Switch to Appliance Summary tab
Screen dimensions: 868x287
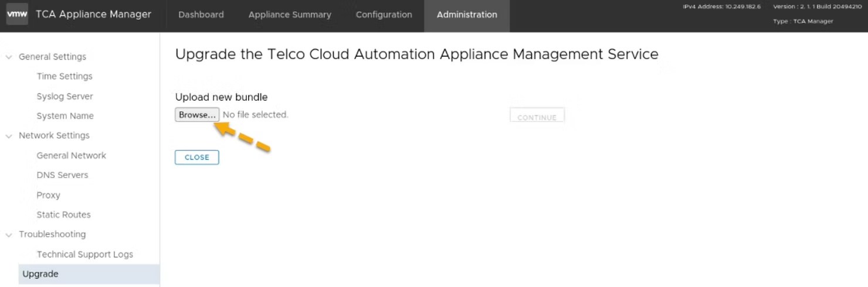click(x=290, y=15)
